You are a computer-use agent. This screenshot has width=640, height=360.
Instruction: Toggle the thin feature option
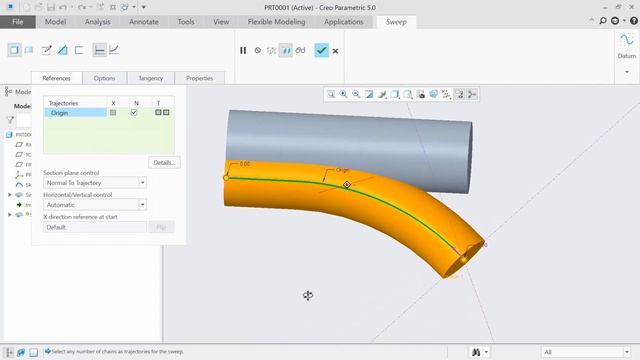(x=79, y=50)
